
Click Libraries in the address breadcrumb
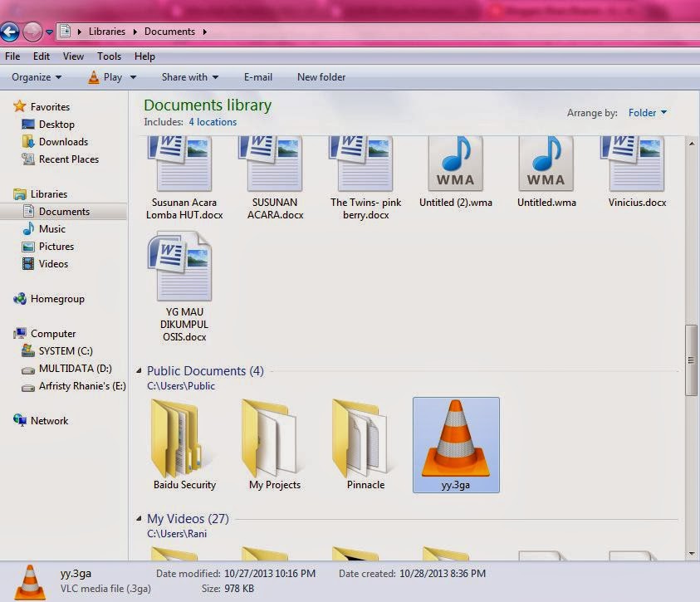(106, 32)
